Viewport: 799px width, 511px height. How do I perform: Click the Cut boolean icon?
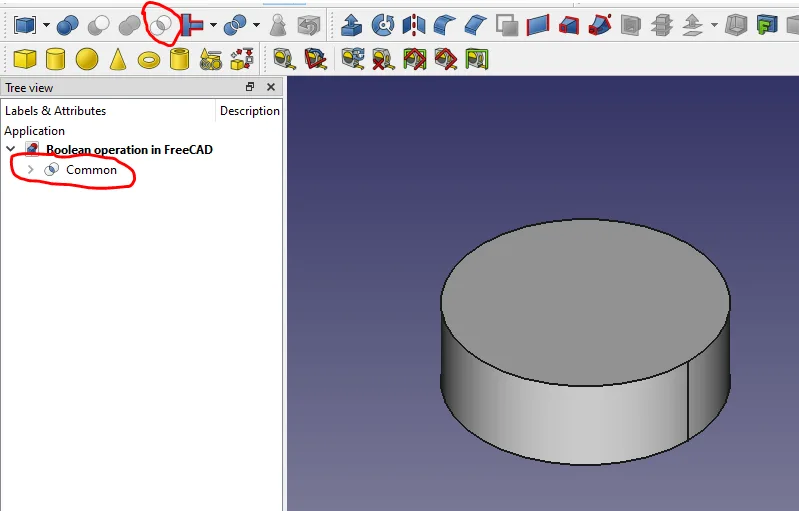[98, 24]
